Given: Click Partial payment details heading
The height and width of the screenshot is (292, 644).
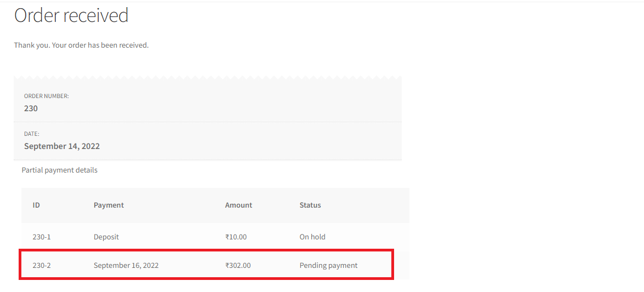Looking at the screenshot, I should (x=60, y=170).
